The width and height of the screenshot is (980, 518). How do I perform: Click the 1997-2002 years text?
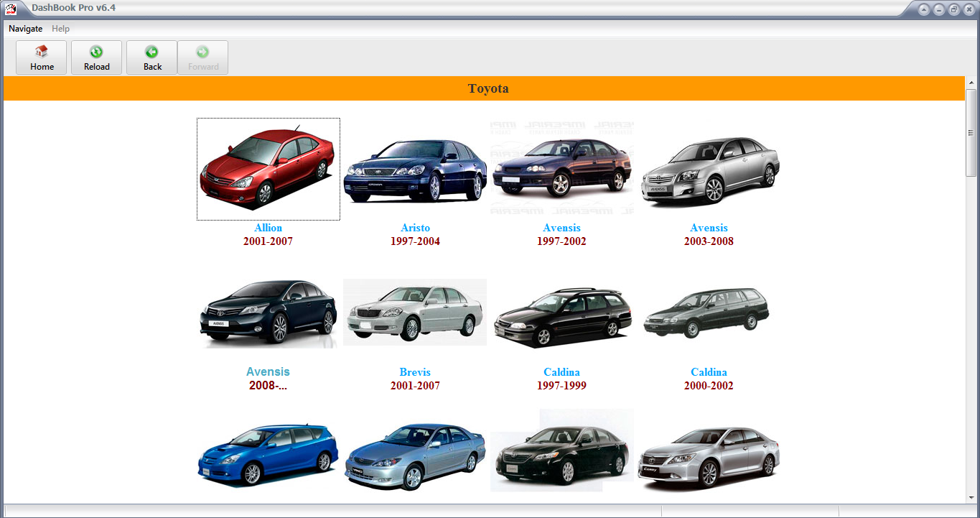[x=562, y=241]
